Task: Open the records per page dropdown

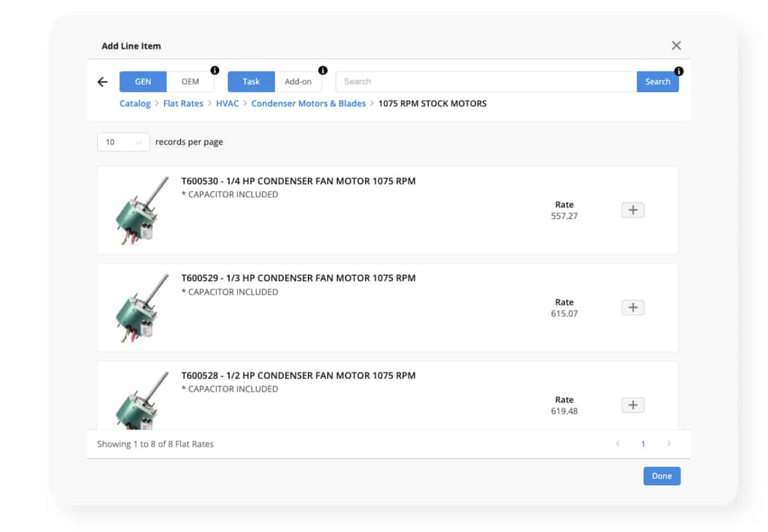Action: [x=123, y=141]
